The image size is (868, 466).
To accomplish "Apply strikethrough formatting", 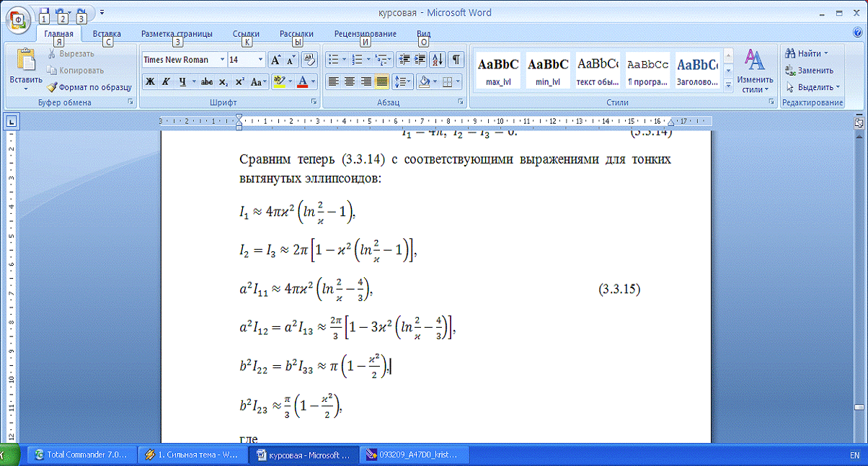I will [207, 81].
